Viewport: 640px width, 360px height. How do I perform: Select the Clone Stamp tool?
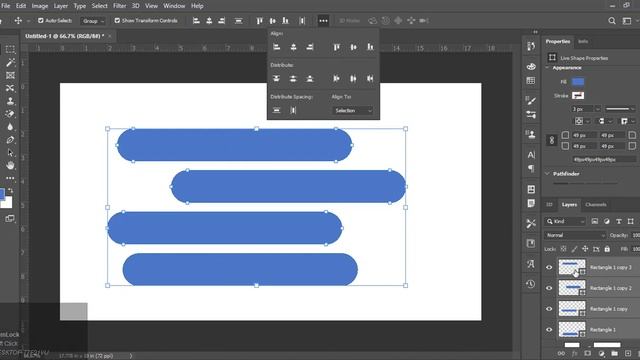10,101
